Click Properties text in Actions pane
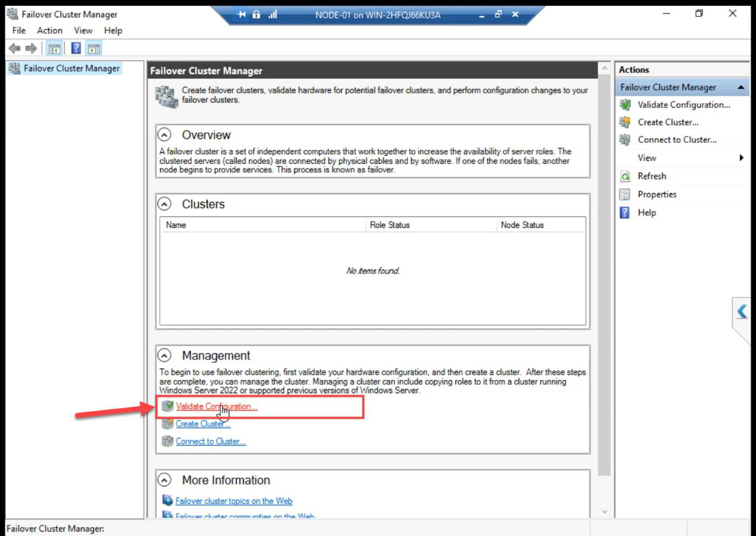 click(657, 194)
